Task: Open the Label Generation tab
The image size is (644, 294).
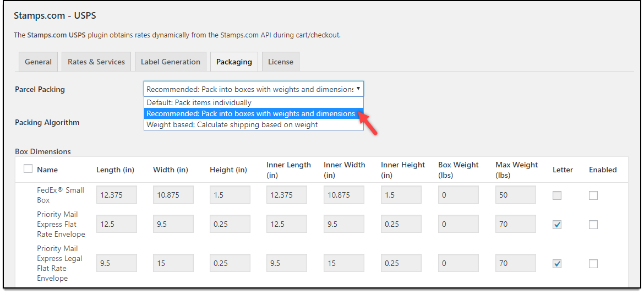Action: point(171,62)
